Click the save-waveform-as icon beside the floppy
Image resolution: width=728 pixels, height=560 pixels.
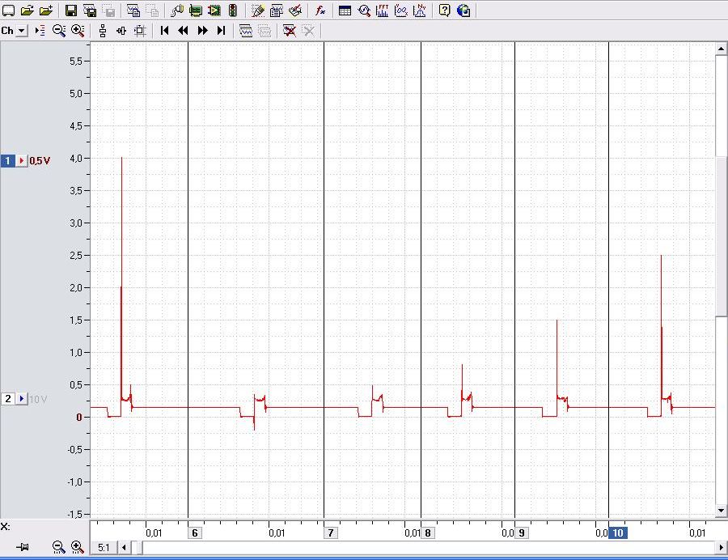[90, 11]
